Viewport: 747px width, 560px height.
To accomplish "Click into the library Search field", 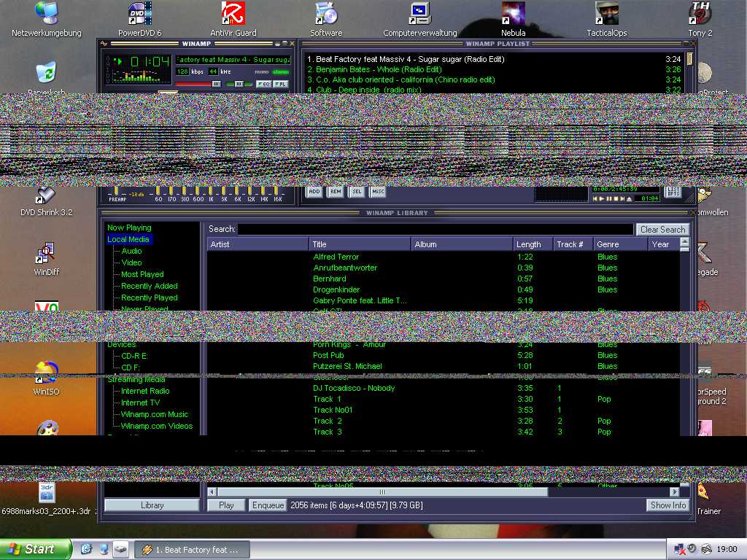I will pos(436,229).
